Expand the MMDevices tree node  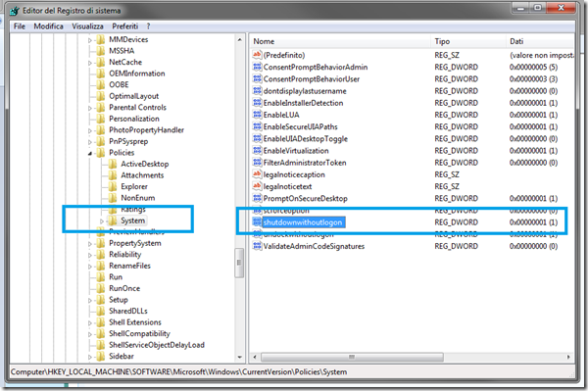click(90, 40)
